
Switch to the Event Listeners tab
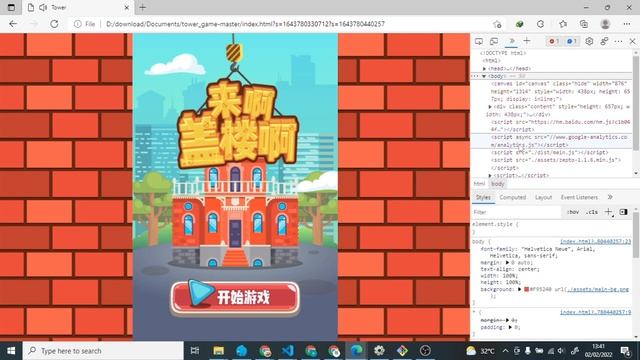tap(579, 197)
